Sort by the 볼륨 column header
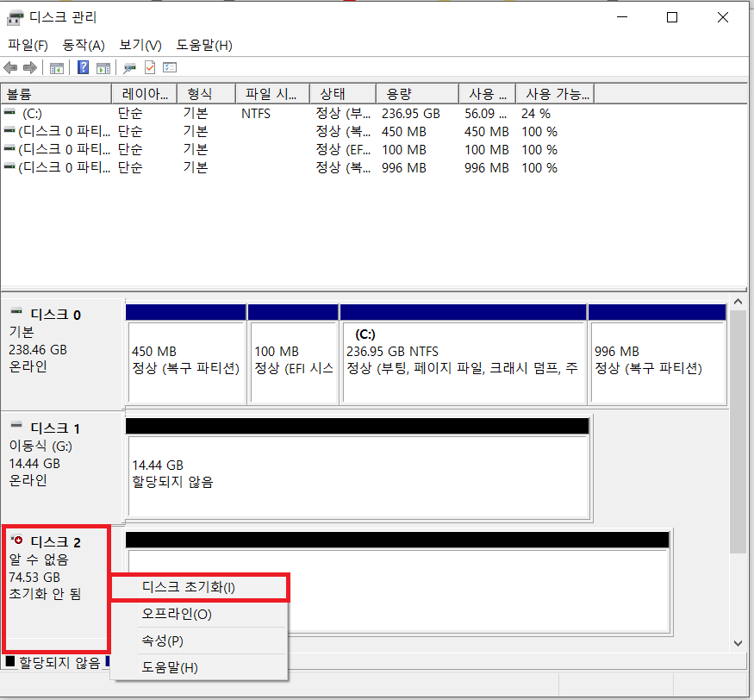The height and width of the screenshot is (700, 754). pyautogui.click(x=56, y=94)
